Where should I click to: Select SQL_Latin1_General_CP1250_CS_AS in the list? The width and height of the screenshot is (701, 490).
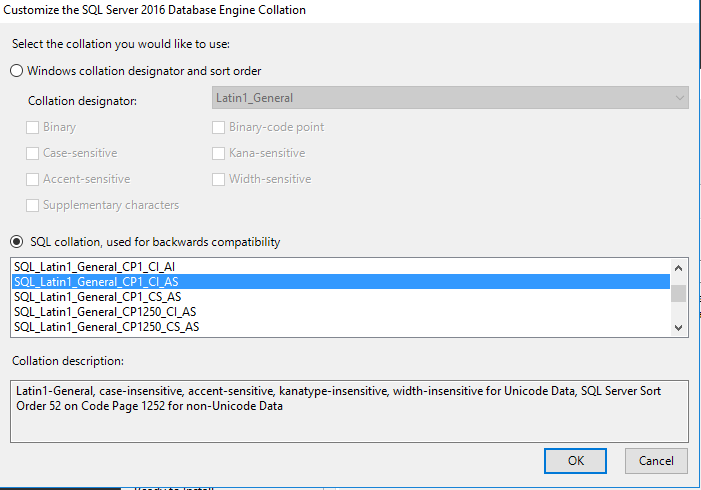[341, 327]
